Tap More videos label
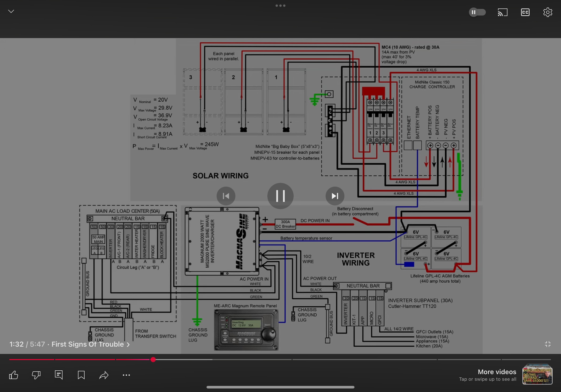 coord(497,372)
